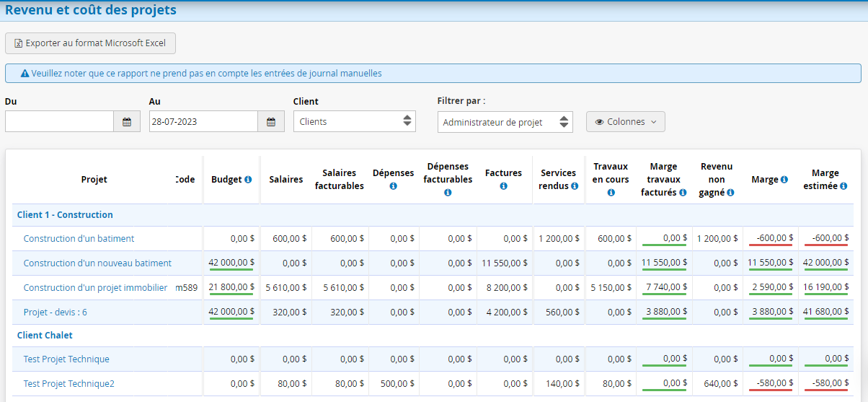
Task: Export the report to Microsoft Excel
Action: [x=90, y=43]
